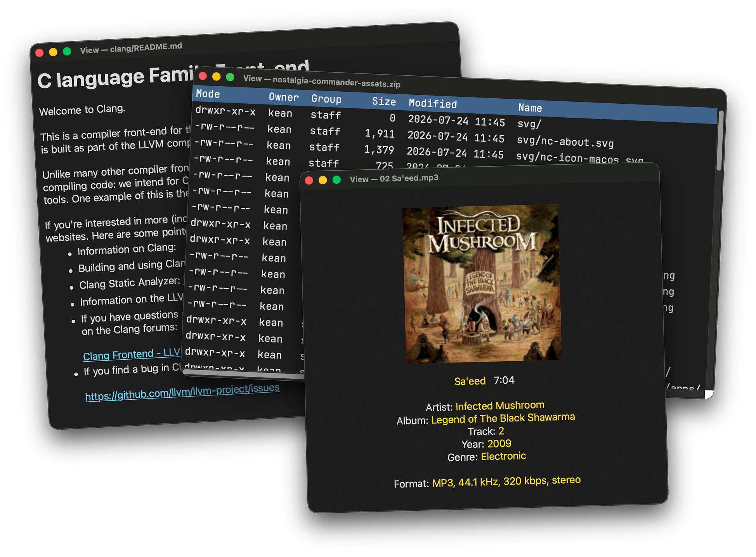Click the Modified column header in zip viewer
Screen dimensions: 756x557
coord(433,103)
